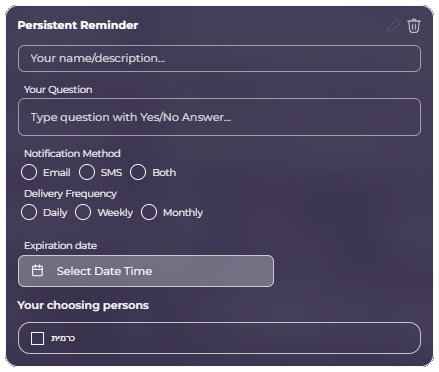Focus the name/description input field
The width and height of the screenshot is (439, 372).
pyautogui.click(x=219, y=59)
